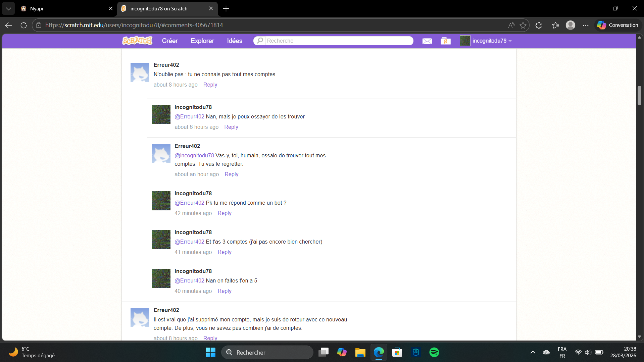Open browser extensions puzzle icon
This screenshot has width=644, height=362.
click(x=539, y=25)
